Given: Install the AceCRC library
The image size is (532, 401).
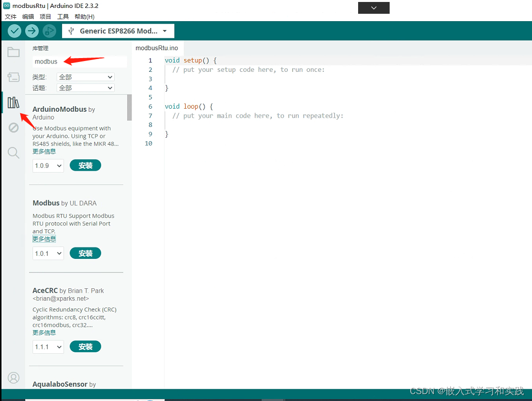Looking at the screenshot, I should pyautogui.click(x=85, y=347).
